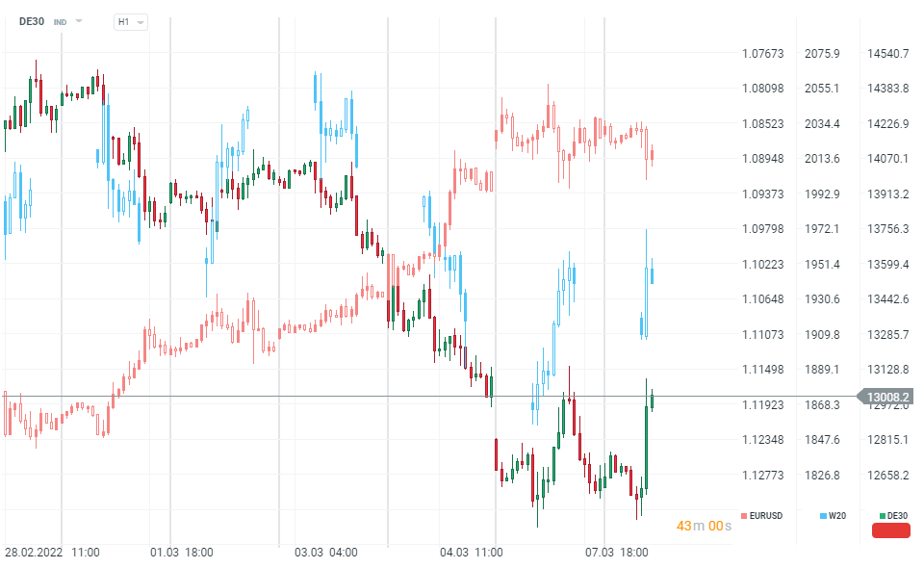Toggle the W20 series via its legend label
The height and width of the screenshot is (568, 924).
click(837, 516)
